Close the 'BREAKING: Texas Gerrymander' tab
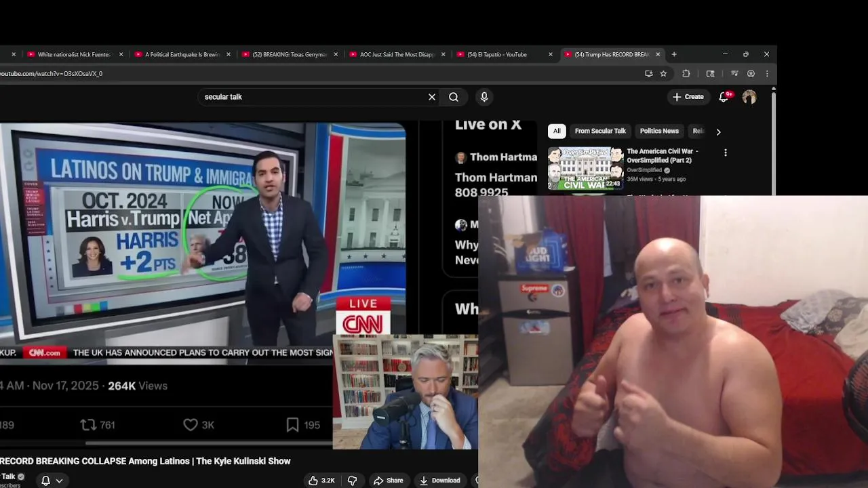Viewport: 868px width, 488px height. [336, 54]
